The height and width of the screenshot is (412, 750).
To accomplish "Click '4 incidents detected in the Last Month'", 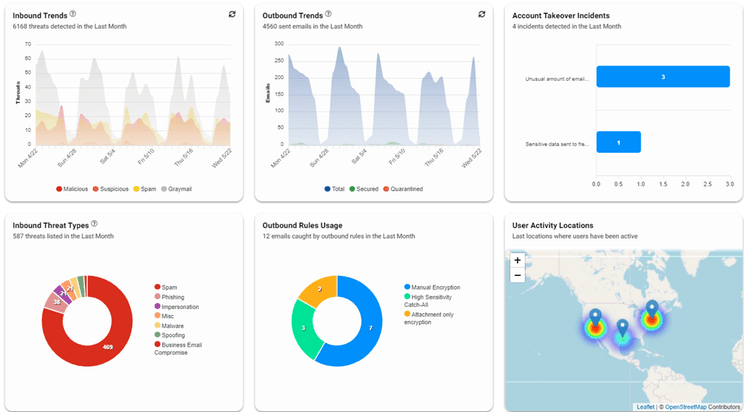I will tap(567, 26).
